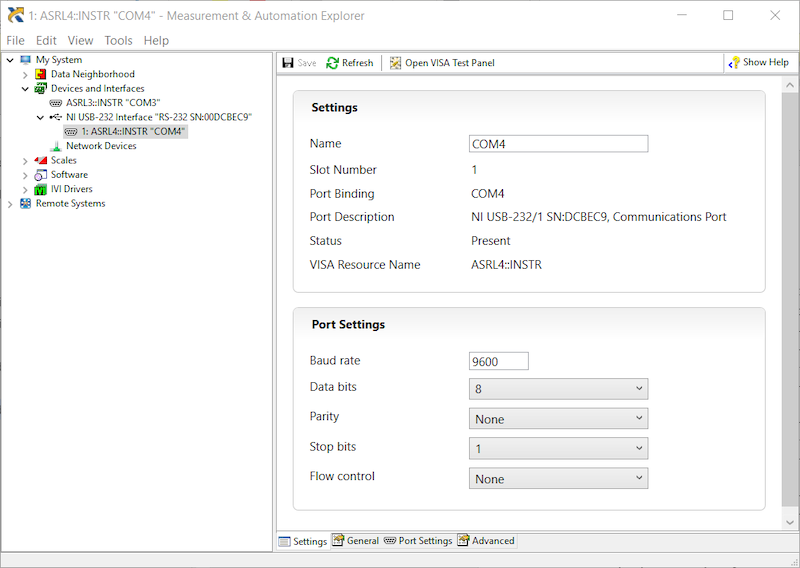
Task: Click the Port Settings tab connector icon
Action: pos(390,540)
